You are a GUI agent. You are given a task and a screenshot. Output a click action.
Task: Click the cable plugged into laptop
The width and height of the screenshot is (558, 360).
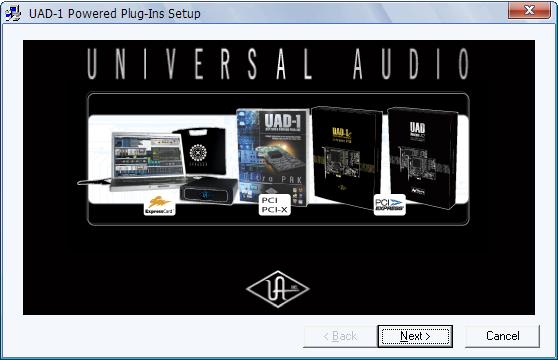point(94,182)
